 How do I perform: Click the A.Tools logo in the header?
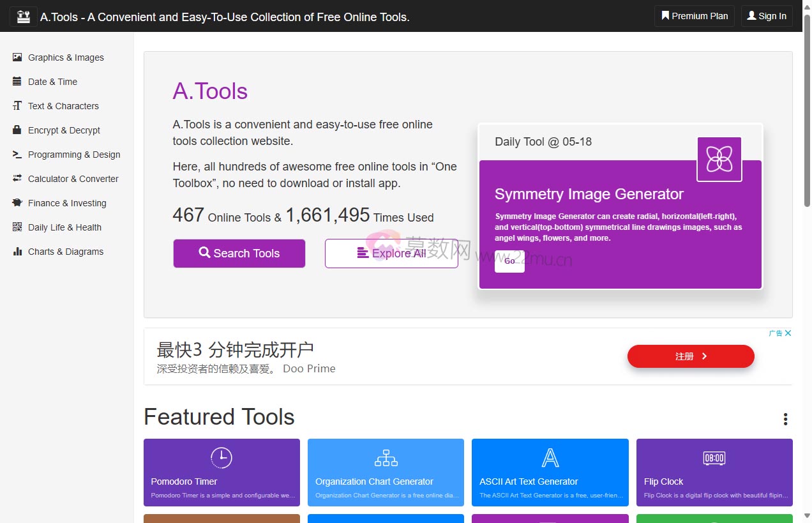pyautogui.click(x=24, y=16)
